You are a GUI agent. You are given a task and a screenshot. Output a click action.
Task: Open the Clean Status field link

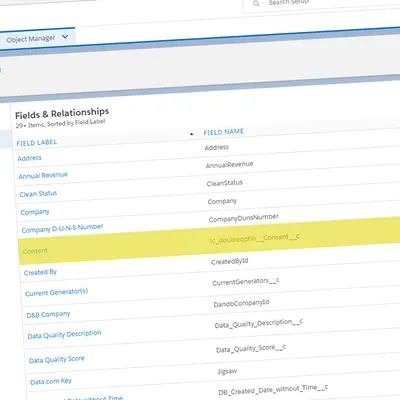(x=38, y=194)
